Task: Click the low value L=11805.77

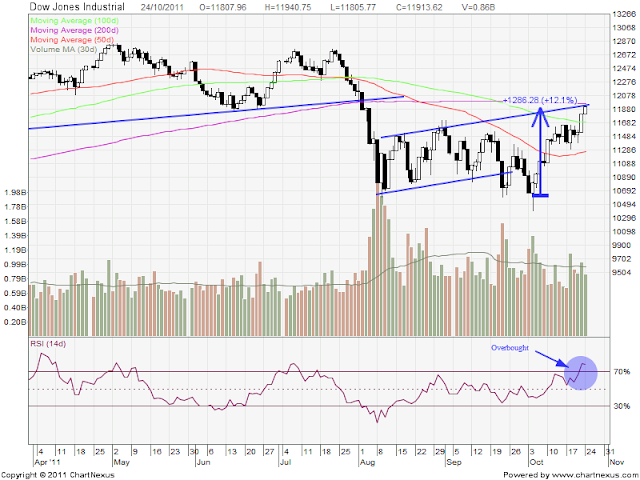Action: point(352,7)
